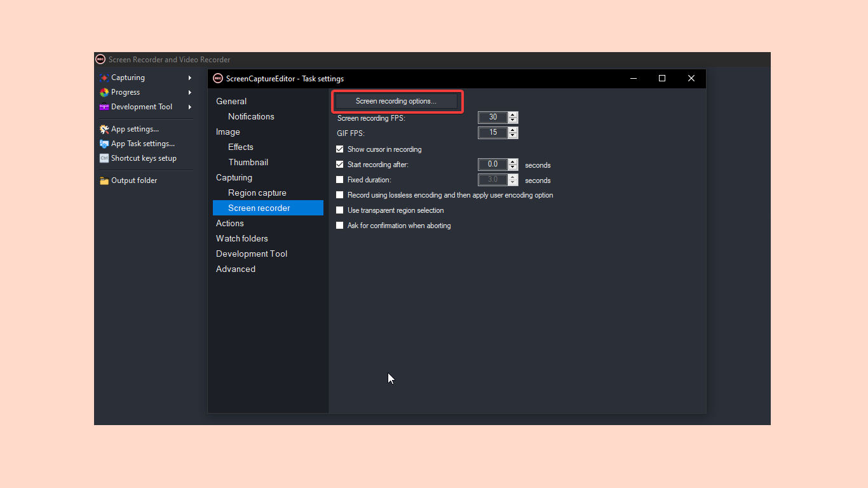Viewport: 868px width, 488px height.
Task: Decrease GIF FPS with down arrow
Action: 513,135
